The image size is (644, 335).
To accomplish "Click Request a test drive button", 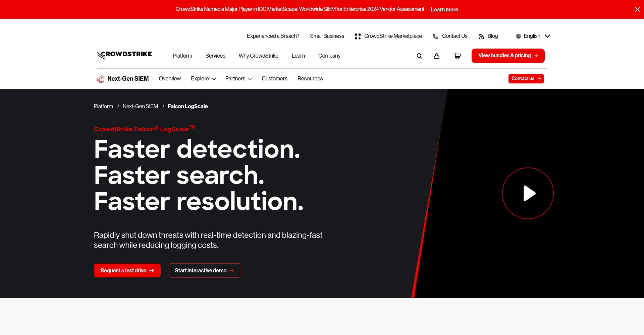I will pyautogui.click(x=127, y=271).
